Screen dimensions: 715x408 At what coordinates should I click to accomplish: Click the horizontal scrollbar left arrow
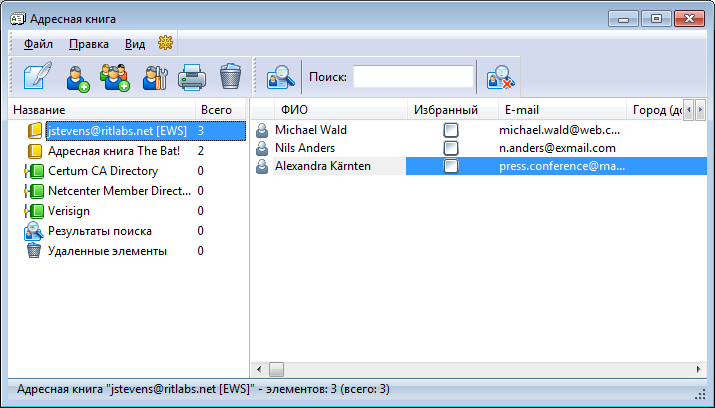coord(259,369)
